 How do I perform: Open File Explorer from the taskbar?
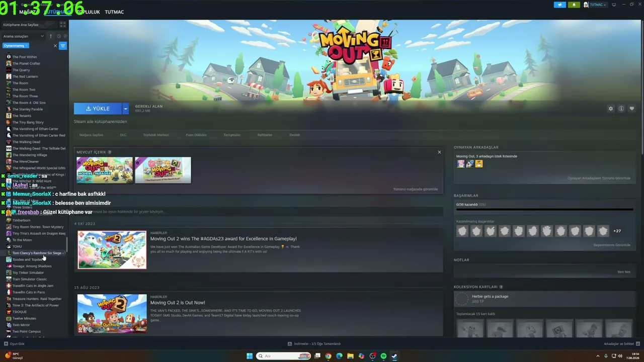click(x=350, y=356)
